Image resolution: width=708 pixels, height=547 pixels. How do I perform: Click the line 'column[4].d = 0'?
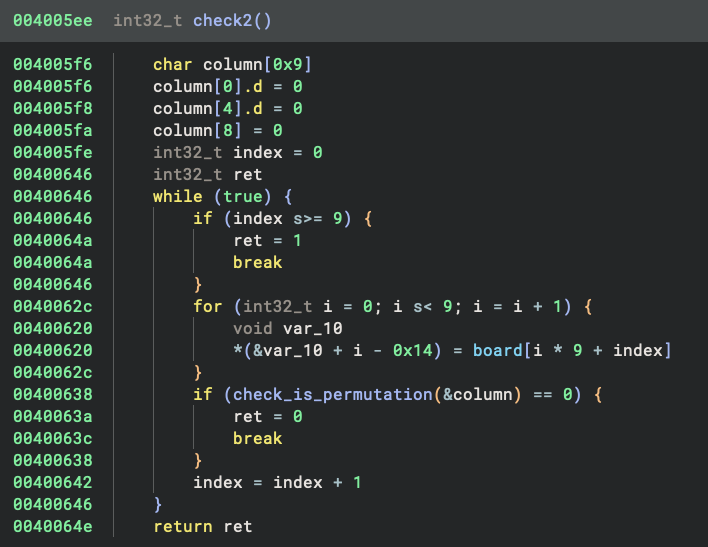[228, 109]
